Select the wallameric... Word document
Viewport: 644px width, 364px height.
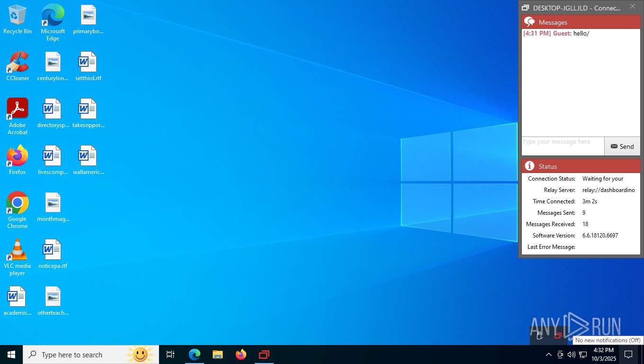click(x=88, y=160)
